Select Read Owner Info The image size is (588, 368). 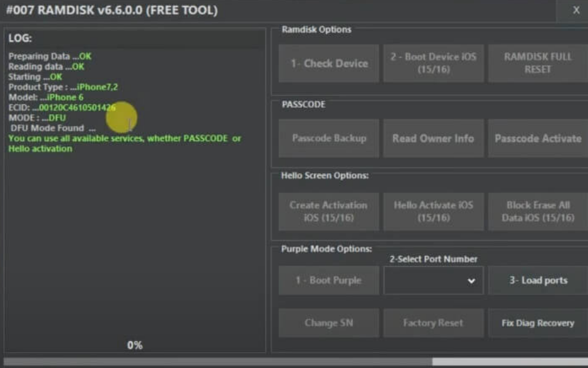coord(432,138)
